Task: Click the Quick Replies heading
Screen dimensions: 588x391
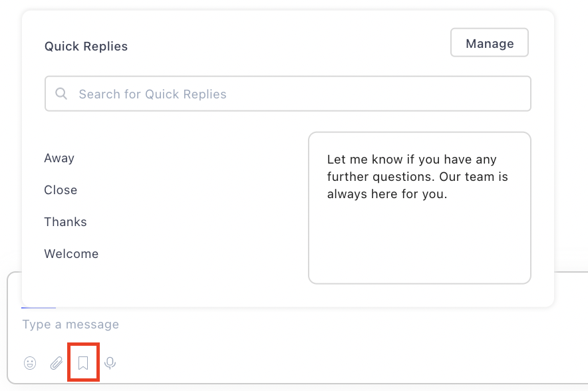Action: pyautogui.click(x=86, y=47)
